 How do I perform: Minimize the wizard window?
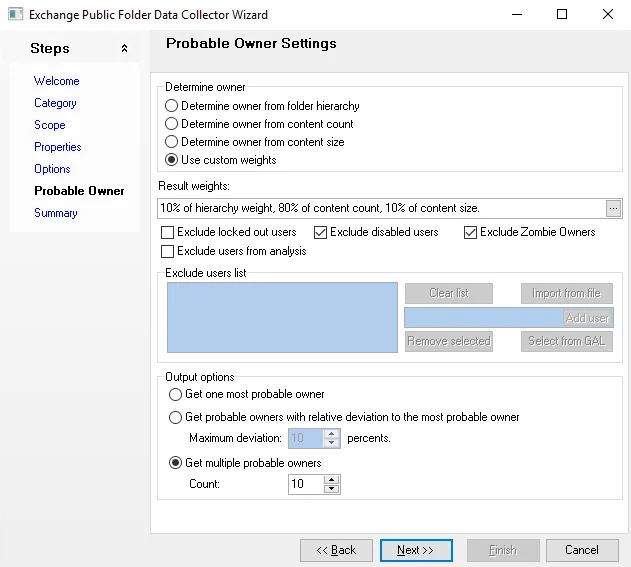point(517,14)
